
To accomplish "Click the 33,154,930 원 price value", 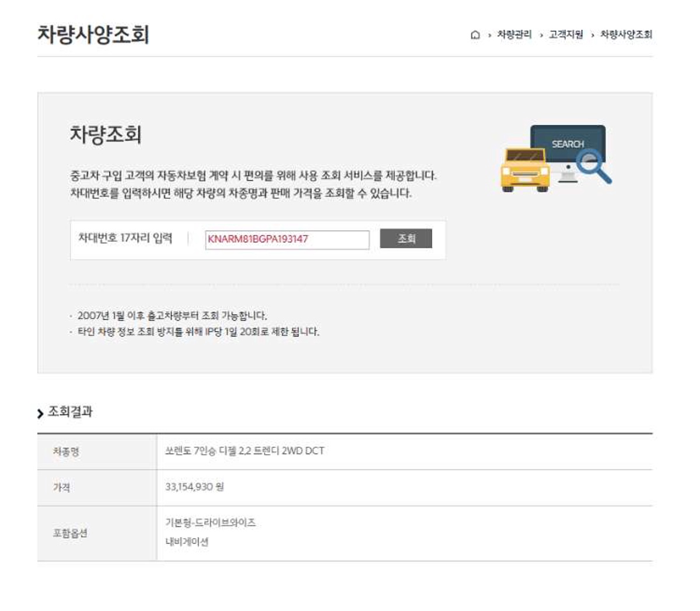I will pyautogui.click(x=194, y=487).
